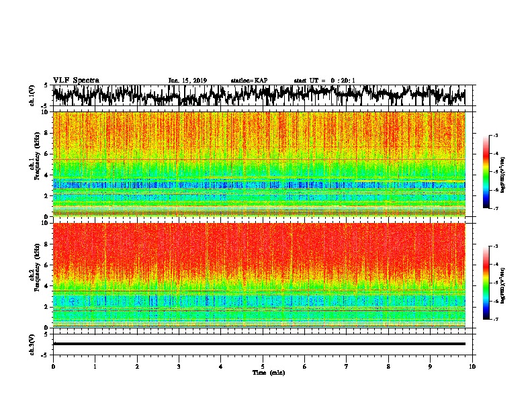Viewport: 532px width, 411px height.
Task: Click the ch.2 color scale log(PSD) unit label
Action: coord(503,285)
